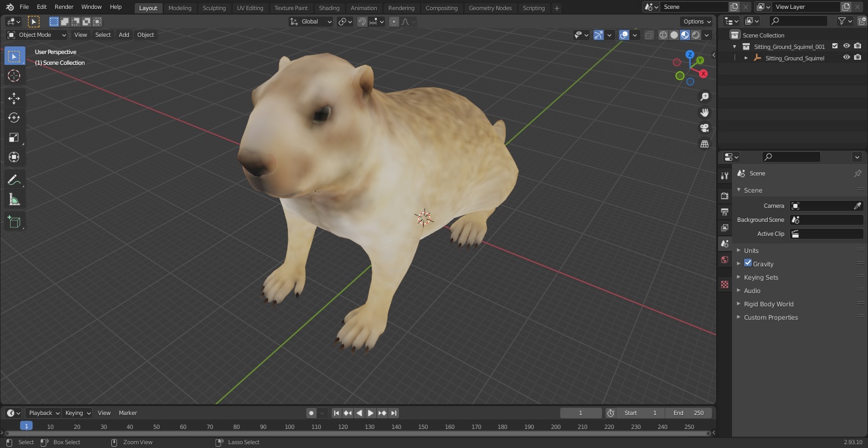The height and width of the screenshot is (448, 868).
Task: Switch to rendered viewport shading
Action: 696,35
